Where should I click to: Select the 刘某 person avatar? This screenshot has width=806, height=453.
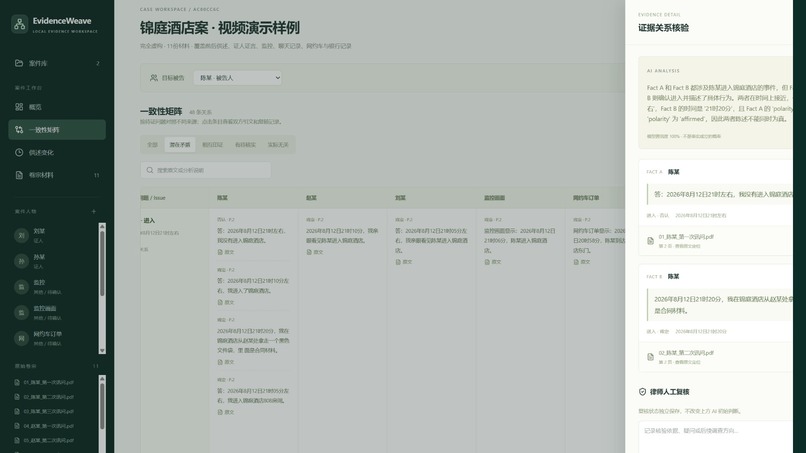tap(22, 235)
